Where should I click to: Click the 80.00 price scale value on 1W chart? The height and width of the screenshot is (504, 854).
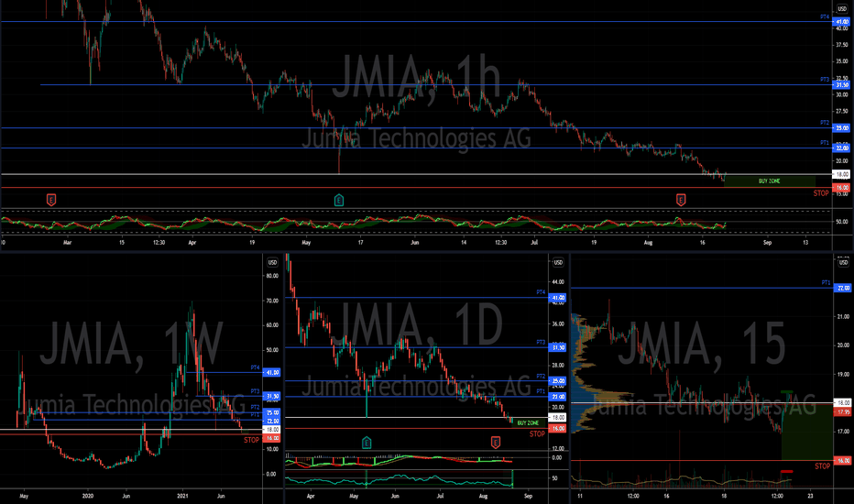pos(272,276)
